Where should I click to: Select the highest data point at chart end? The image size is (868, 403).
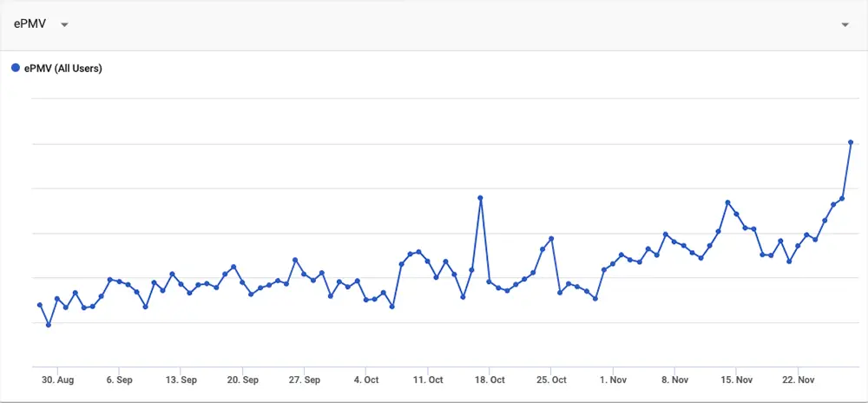point(851,142)
